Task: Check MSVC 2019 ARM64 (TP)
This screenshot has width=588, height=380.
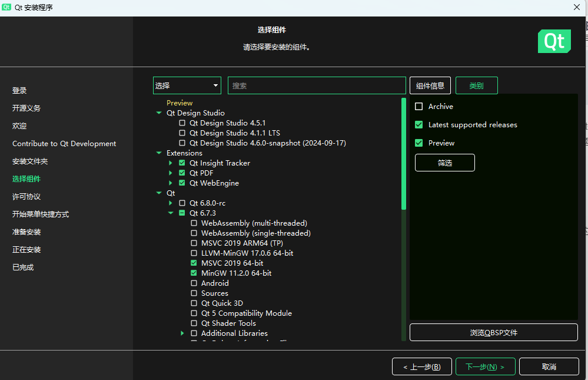Action: [x=194, y=243]
